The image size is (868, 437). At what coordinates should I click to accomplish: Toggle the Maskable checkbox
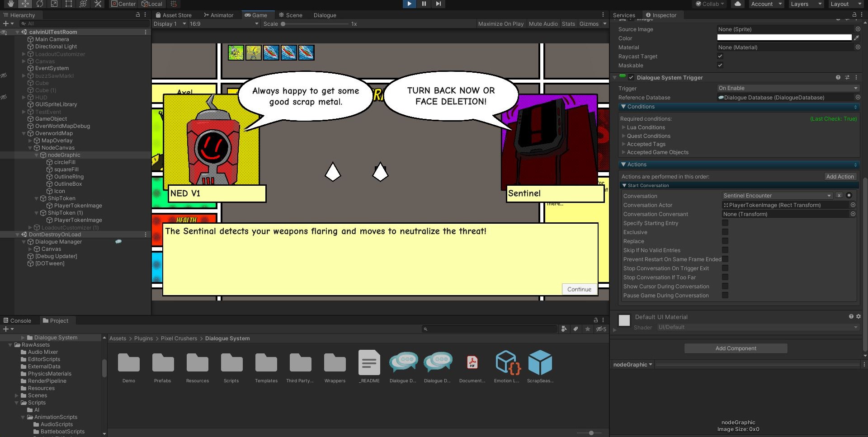(720, 66)
